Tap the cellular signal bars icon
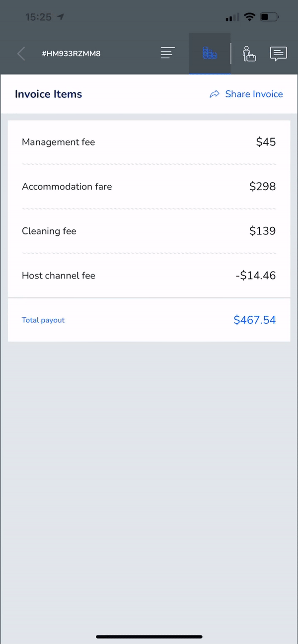 [x=231, y=17]
